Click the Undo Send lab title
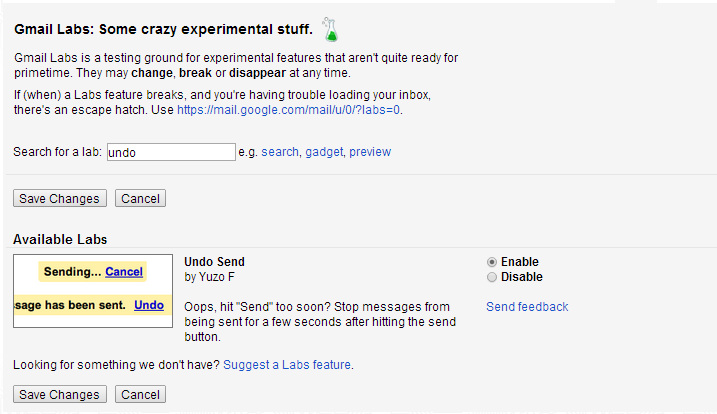The image size is (717, 414). tap(214, 262)
